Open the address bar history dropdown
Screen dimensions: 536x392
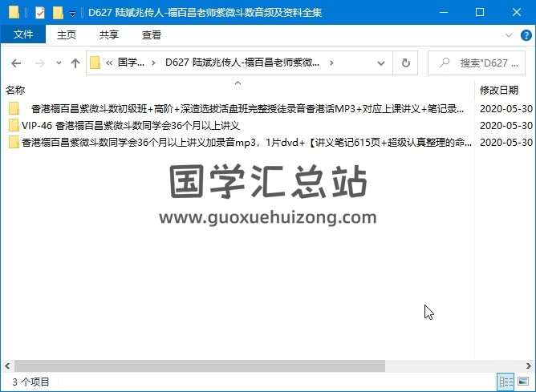point(381,63)
